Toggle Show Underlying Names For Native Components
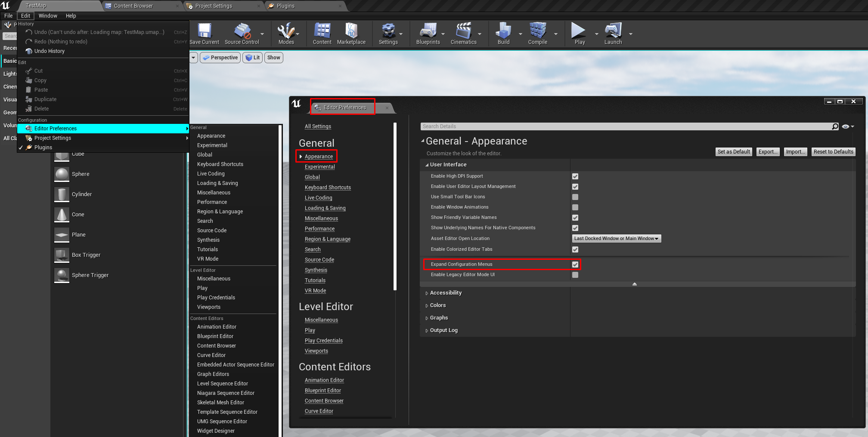This screenshot has height=437, width=868. point(575,228)
